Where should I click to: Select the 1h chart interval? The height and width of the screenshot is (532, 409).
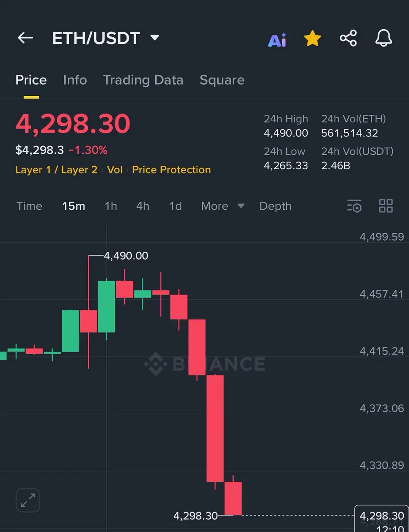[111, 206]
